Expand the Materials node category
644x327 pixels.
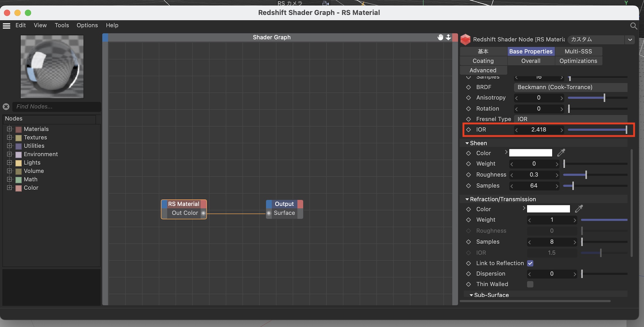[9, 129]
